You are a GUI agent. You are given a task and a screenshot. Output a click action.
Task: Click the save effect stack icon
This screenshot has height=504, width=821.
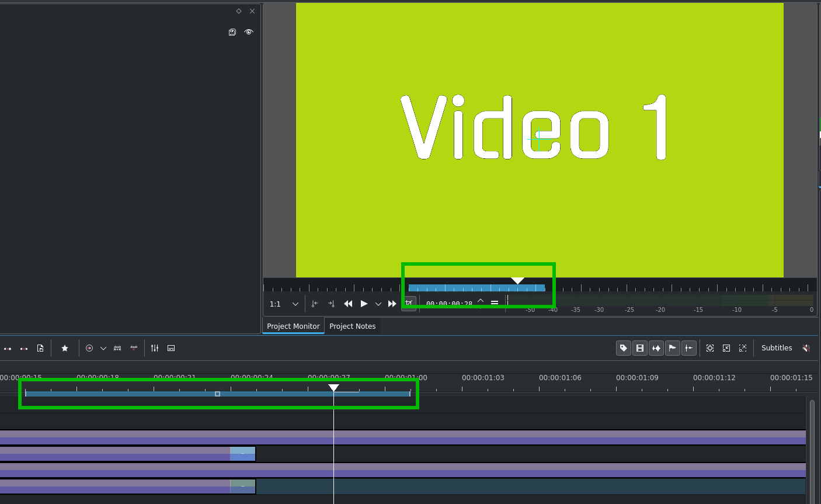click(232, 32)
